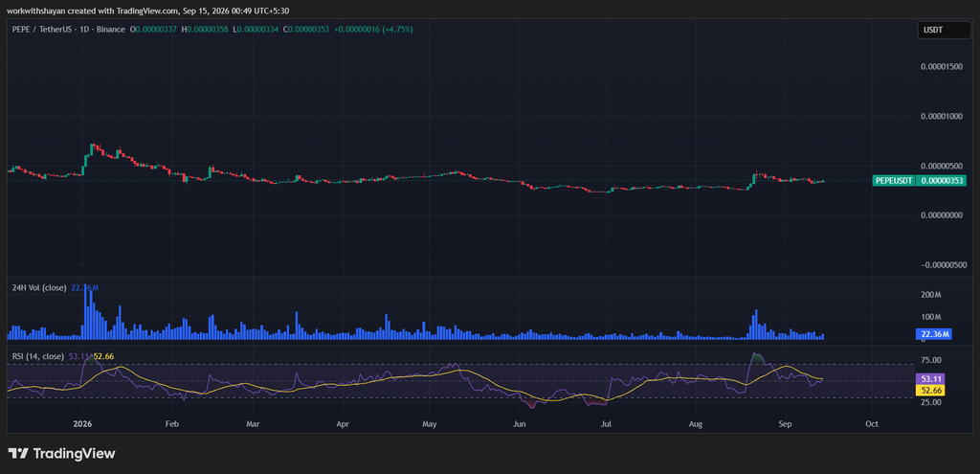Click the 0.00000000 price axis label
This screenshot has height=474, width=980.
tap(942, 215)
